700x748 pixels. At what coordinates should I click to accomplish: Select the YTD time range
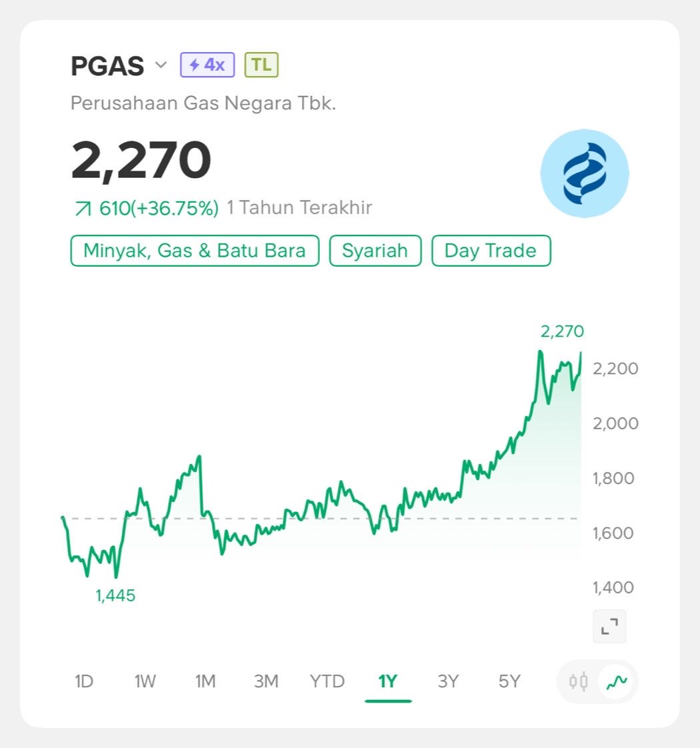pos(327,681)
